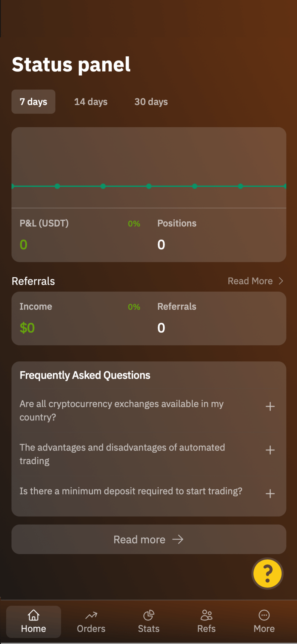
Task: Tap the Home house icon
Action: [34, 615]
